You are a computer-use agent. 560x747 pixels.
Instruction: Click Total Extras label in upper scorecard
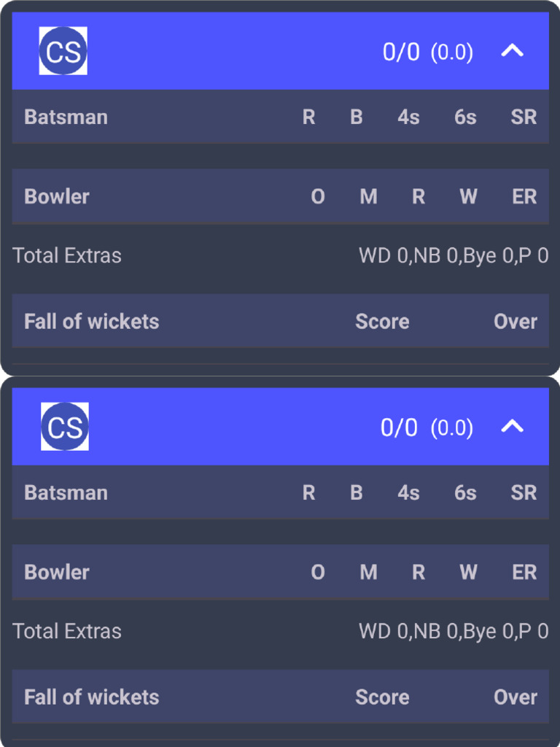point(67,256)
